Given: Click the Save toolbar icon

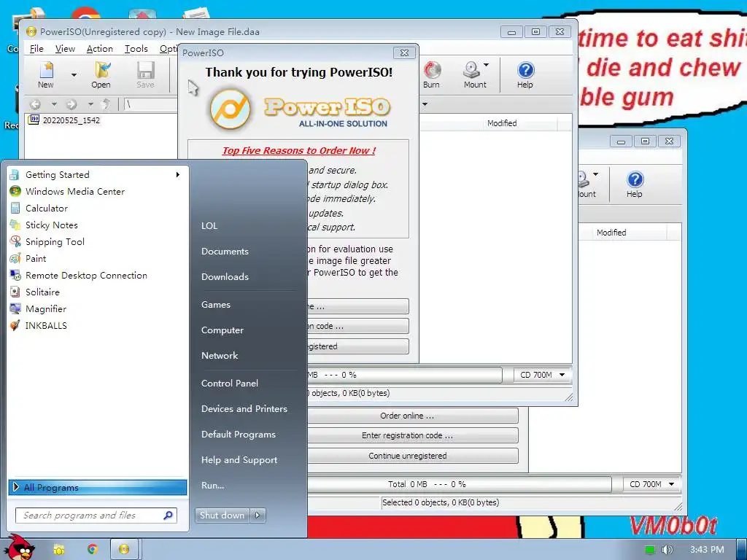Looking at the screenshot, I should click(145, 75).
